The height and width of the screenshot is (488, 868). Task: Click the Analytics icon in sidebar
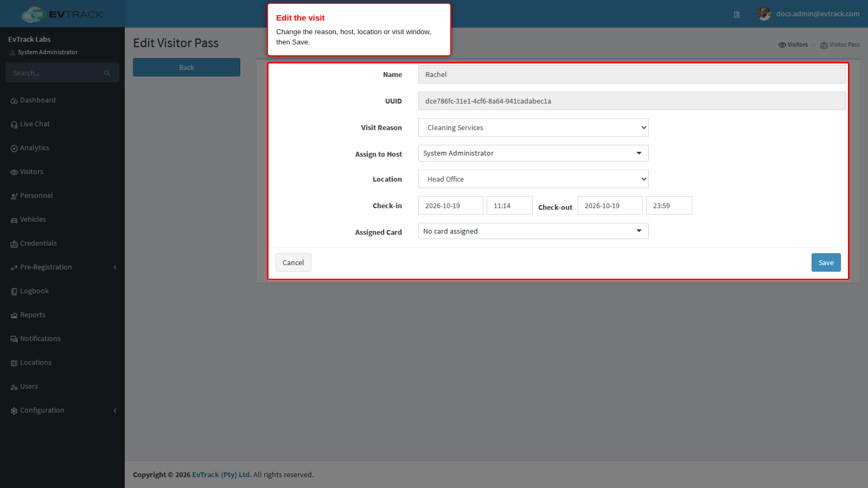[14, 149]
